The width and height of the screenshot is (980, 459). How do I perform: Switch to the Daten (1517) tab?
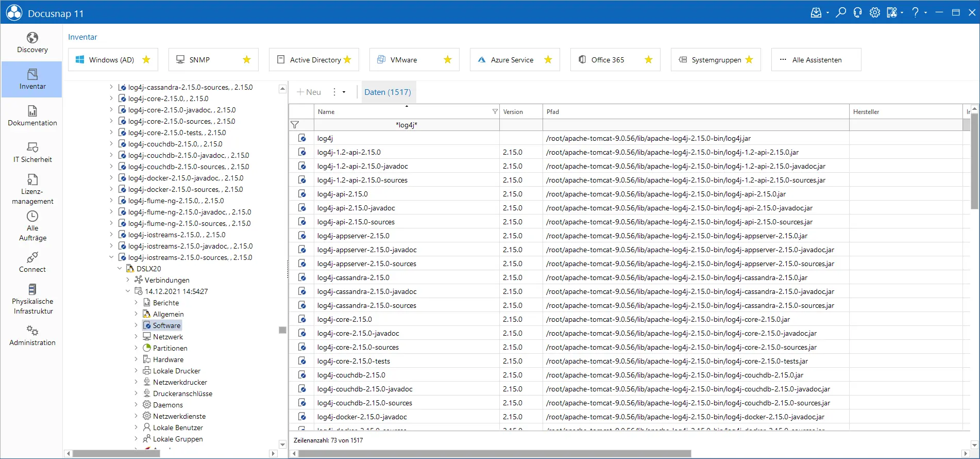pos(388,92)
